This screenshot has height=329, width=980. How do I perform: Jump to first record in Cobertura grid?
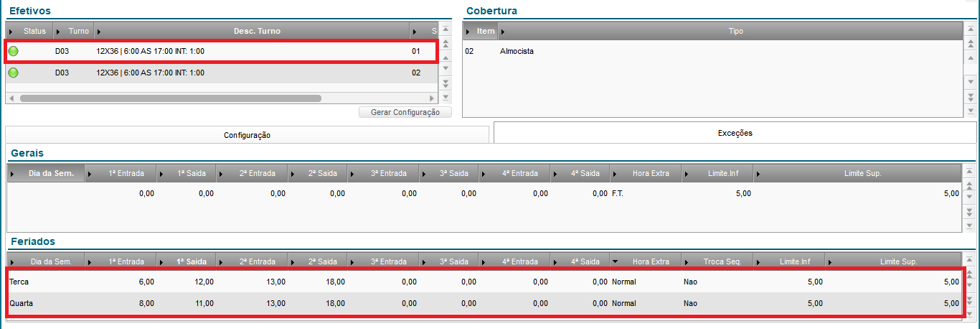[x=971, y=30]
